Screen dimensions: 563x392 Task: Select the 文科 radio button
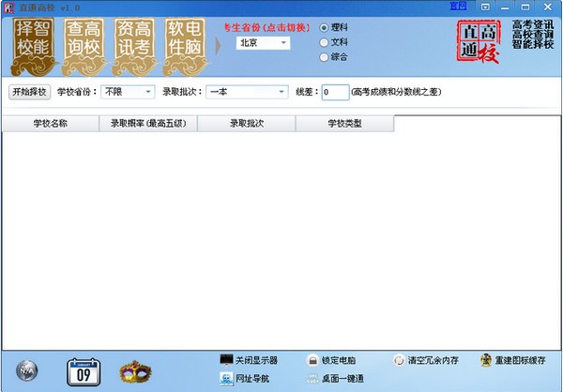point(324,42)
